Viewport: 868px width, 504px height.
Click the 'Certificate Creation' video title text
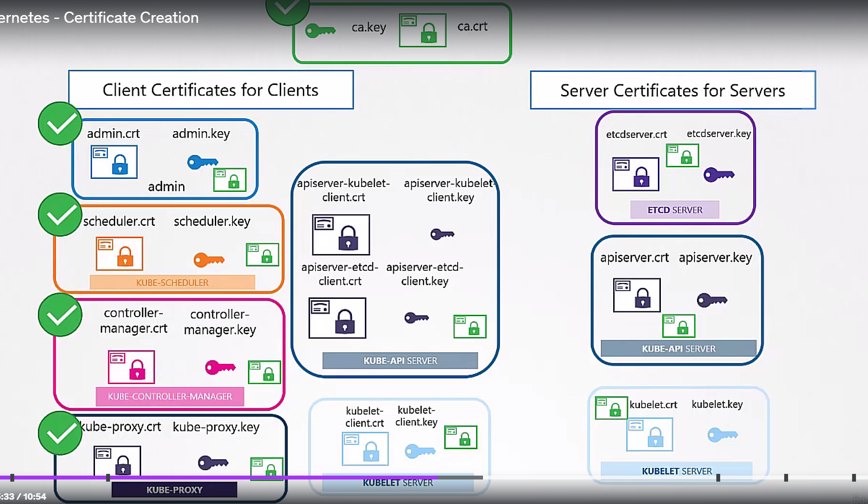131,18
